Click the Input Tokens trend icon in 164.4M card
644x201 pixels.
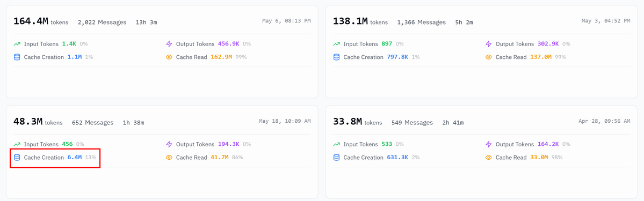[x=17, y=44]
